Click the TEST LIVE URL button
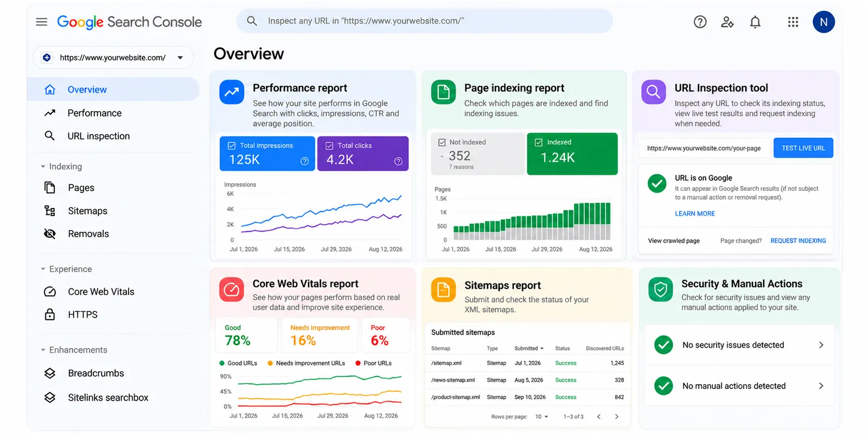This screenshot has height=434, width=868. pos(803,148)
